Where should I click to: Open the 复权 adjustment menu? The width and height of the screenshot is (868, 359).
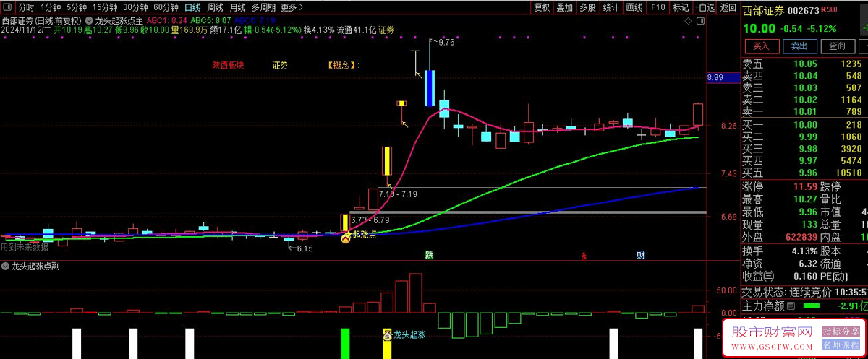(542, 7)
